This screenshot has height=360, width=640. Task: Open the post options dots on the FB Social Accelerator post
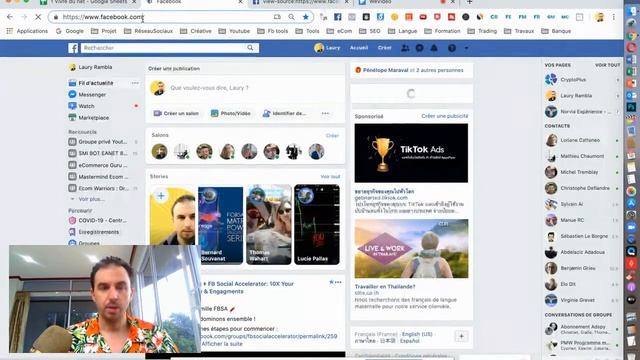coord(338,282)
